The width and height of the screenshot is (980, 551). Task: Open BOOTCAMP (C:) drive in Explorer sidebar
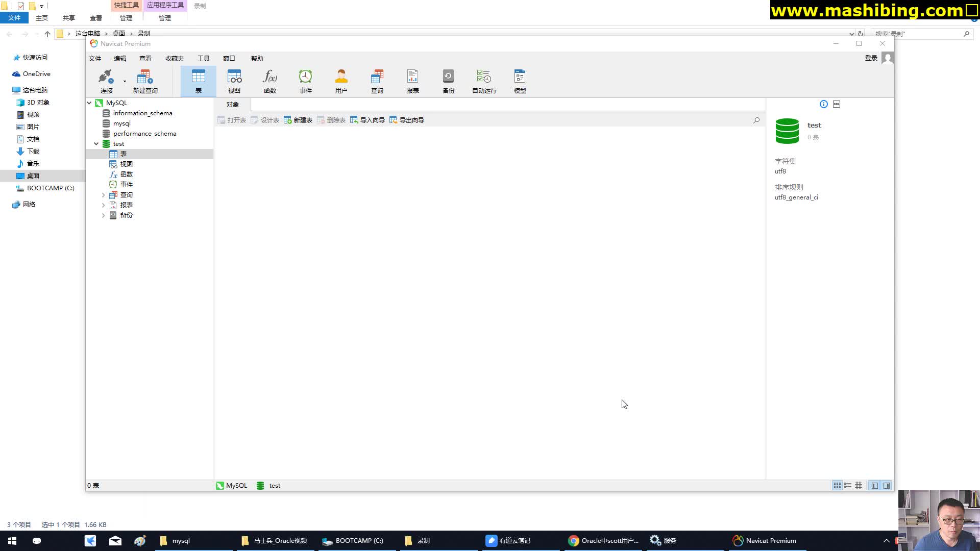(45, 188)
